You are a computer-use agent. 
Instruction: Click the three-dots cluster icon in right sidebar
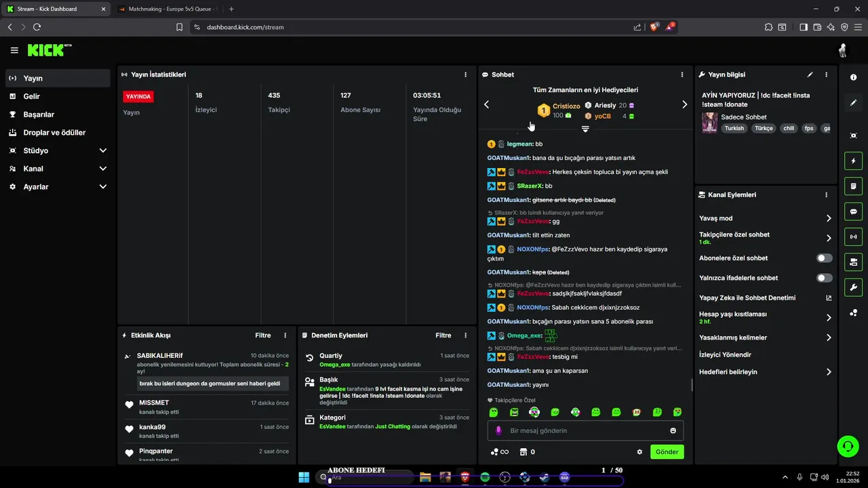(853, 312)
